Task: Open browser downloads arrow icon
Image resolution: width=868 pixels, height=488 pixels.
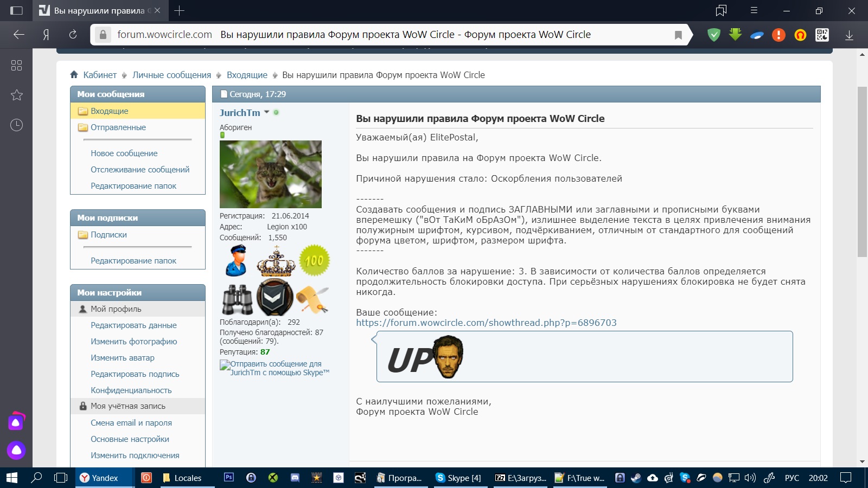Action: pos(849,35)
